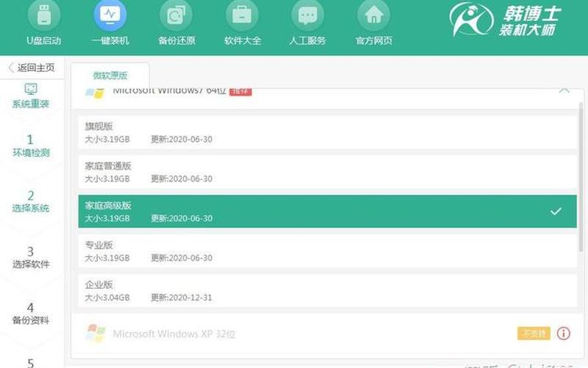Open the 人工服务 chat bubble icon
Screen dimensions: 588x368
point(307,15)
